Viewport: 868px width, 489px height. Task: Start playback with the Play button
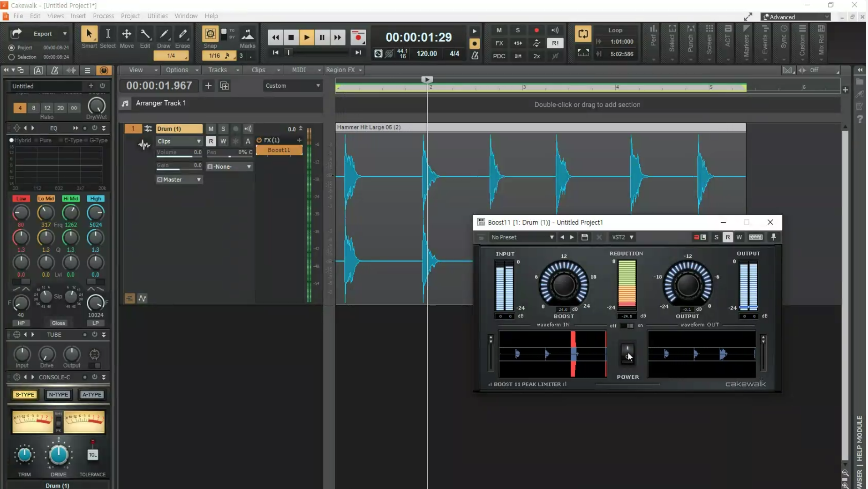point(306,38)
